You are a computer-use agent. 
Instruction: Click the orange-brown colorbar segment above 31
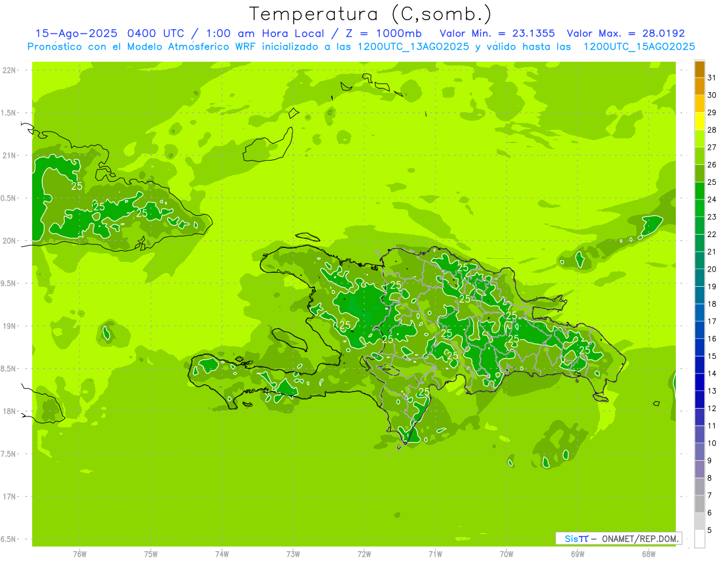pyautogui.click(x=699, y=69)
